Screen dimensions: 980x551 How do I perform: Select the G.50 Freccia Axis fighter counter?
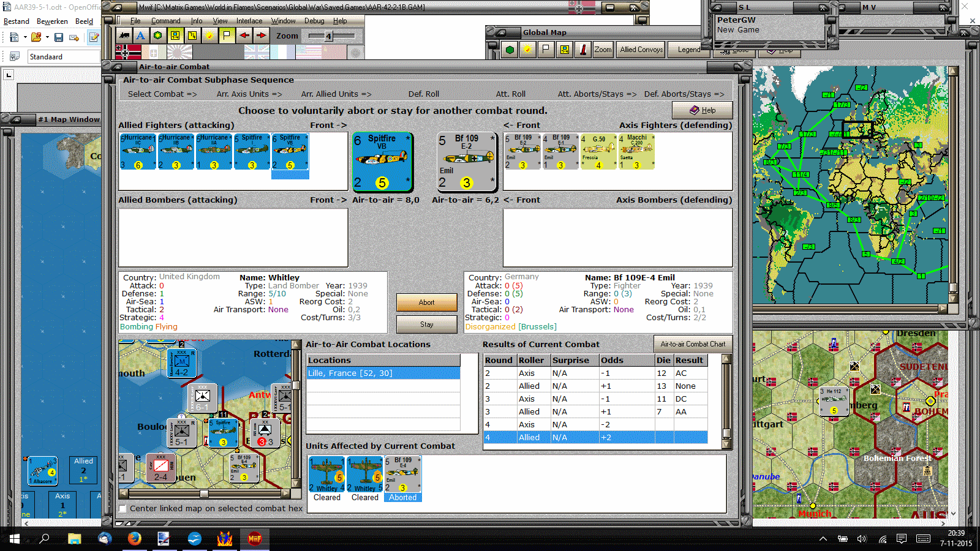(598, 152)
